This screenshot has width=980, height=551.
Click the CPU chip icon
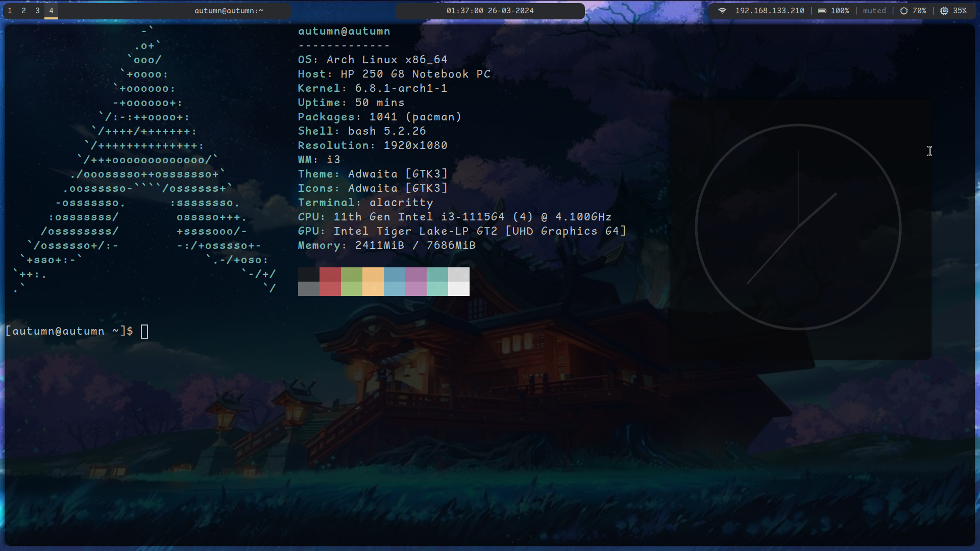[944, 11]
